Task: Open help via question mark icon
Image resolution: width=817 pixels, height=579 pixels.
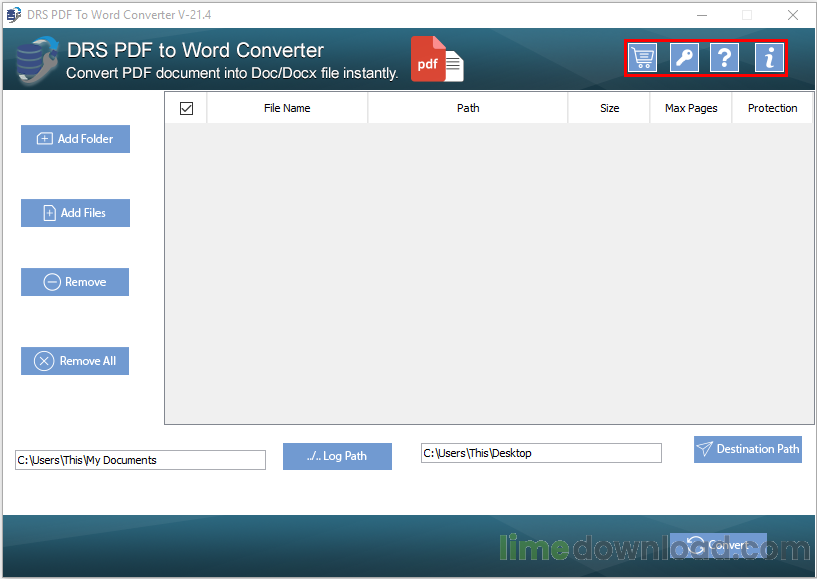Action: point(724,57)
